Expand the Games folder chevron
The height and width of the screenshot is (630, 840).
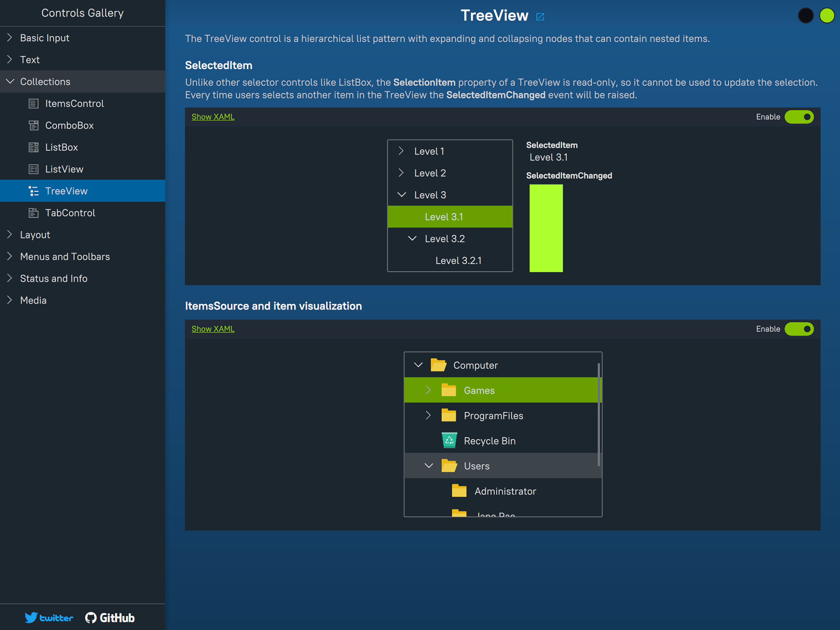point(428,390)
